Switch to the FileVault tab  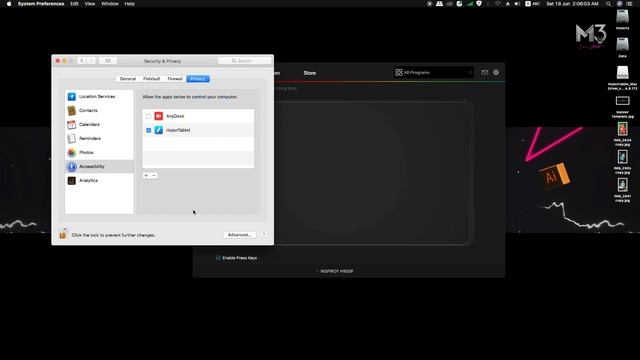point(151,79)
